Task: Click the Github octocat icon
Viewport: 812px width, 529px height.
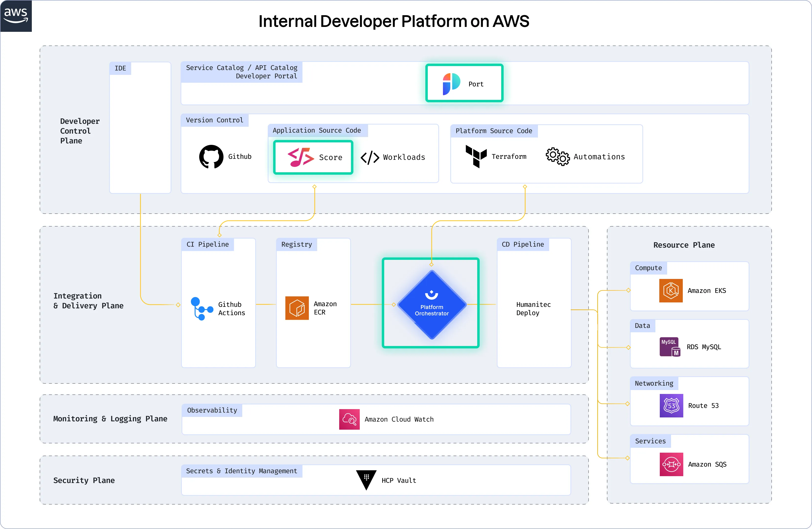Action: point(211,157)
